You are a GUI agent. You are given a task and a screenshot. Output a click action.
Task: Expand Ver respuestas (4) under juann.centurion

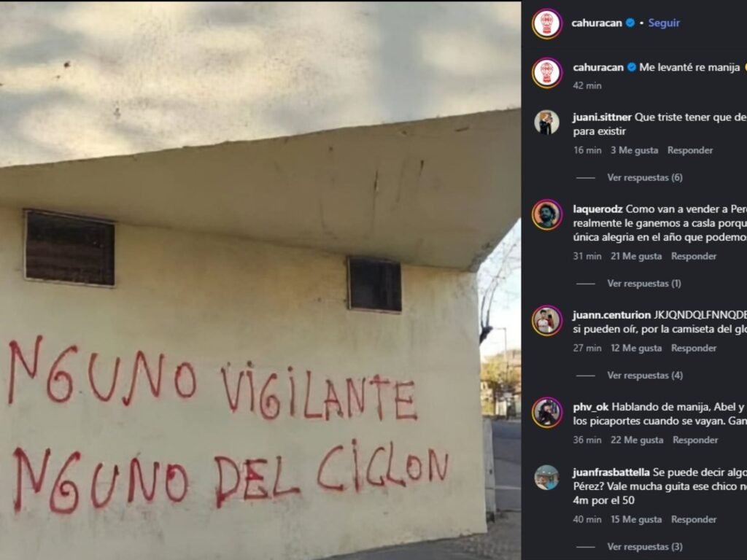(x=645, y=376)
